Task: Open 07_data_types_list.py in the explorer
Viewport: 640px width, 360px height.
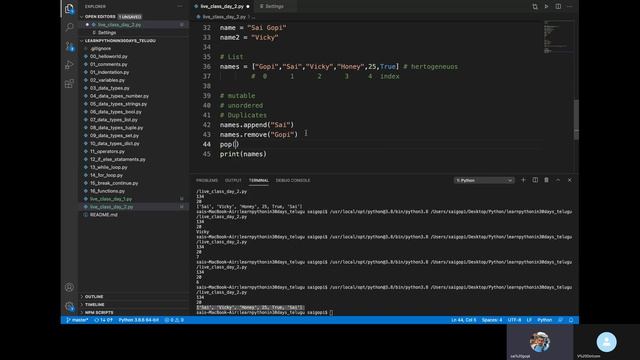Action: 114,120
